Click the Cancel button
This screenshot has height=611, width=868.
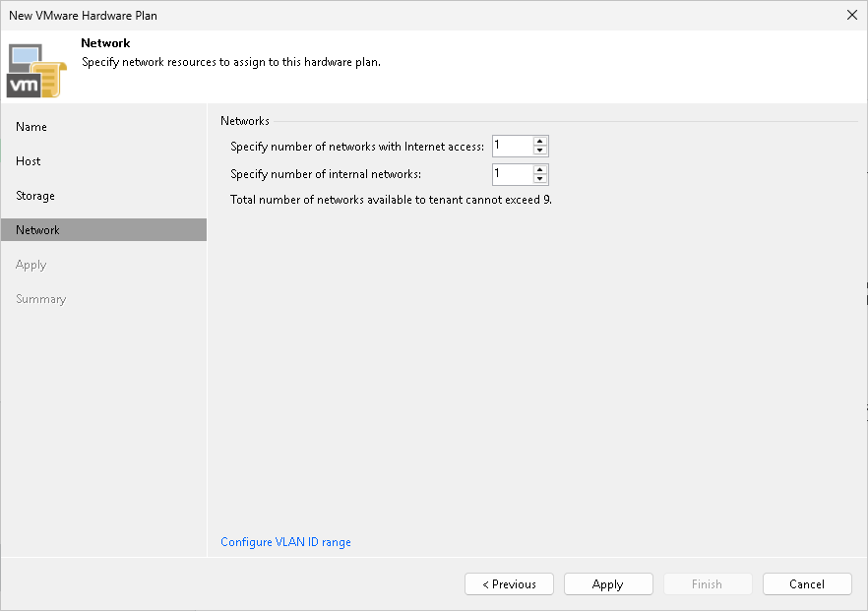pos(807,583)
